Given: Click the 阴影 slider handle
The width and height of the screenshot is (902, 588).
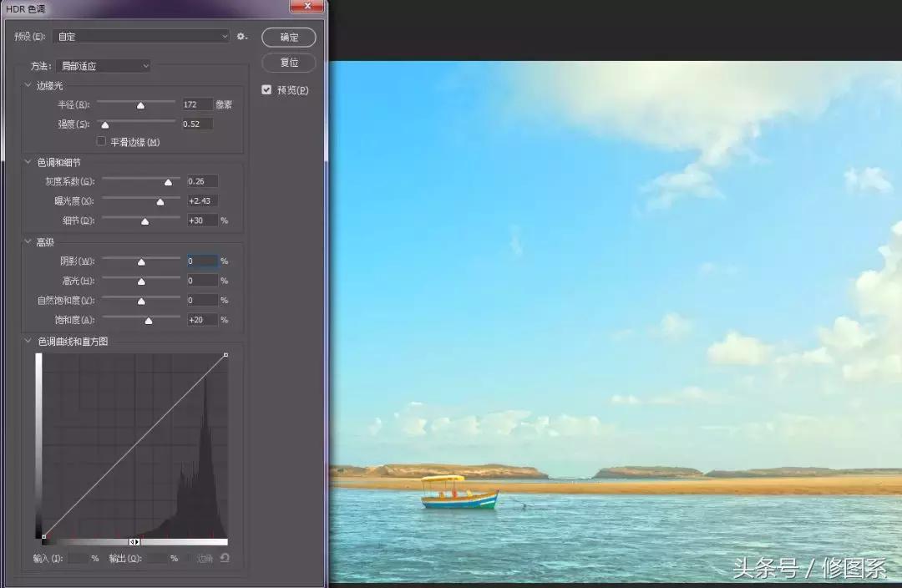Looking at the screenshot, I should pos(141,262).
